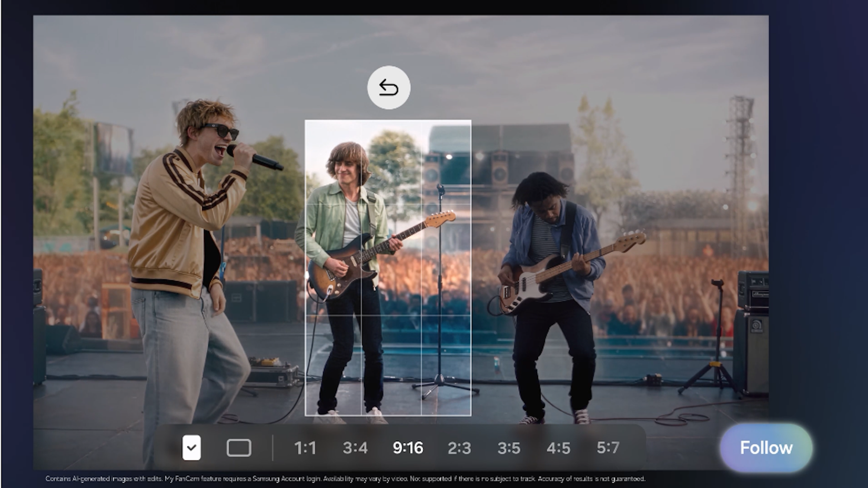
Task: Click inside the crop frame on guitarist
Action: coord(388,268)
